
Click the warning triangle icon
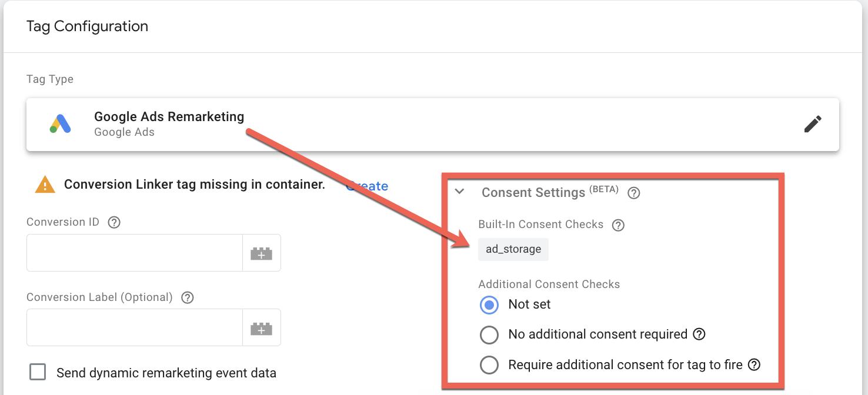tap(45, 185)
